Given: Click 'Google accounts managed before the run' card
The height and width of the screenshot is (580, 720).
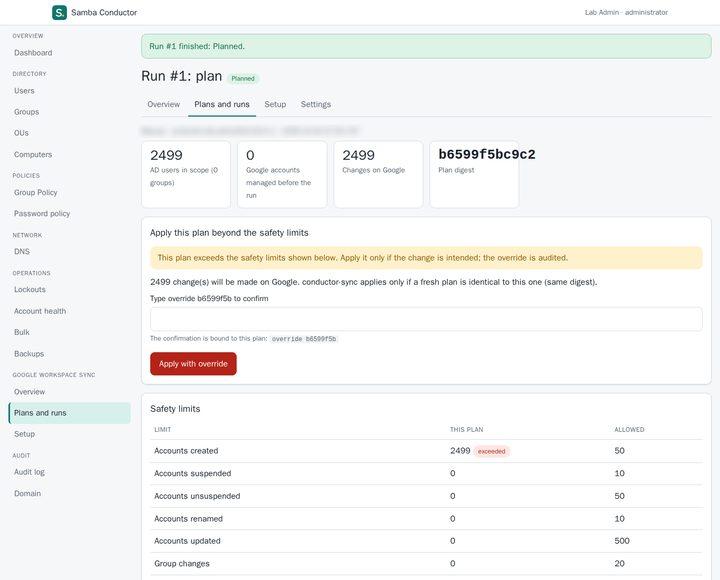Looking at the screenshot, I should 282,175.
